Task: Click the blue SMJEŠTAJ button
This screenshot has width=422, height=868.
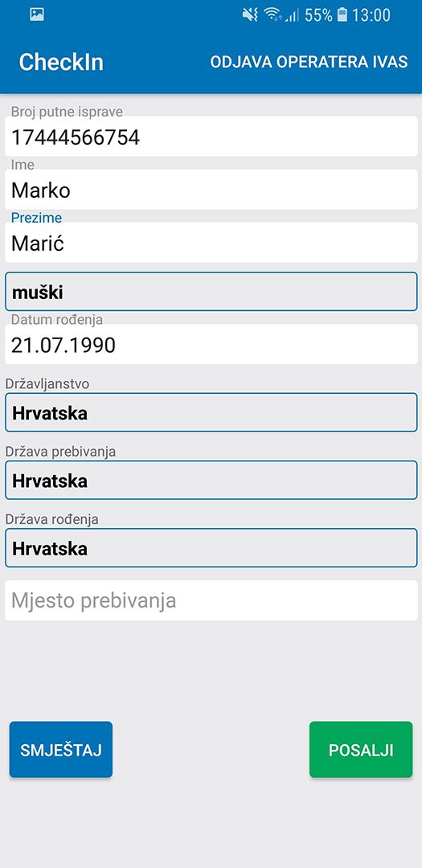Action: [61, 750]
